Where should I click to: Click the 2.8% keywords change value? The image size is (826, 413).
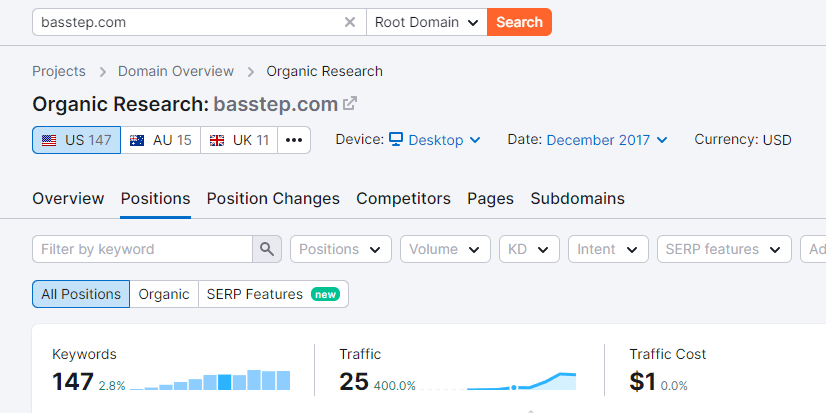tap(112, 386)
